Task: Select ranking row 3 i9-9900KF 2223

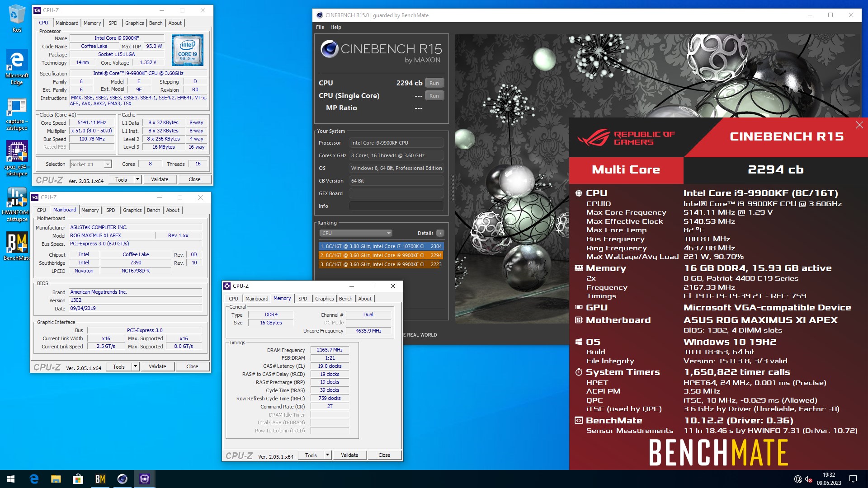Action: coord(381,264)
